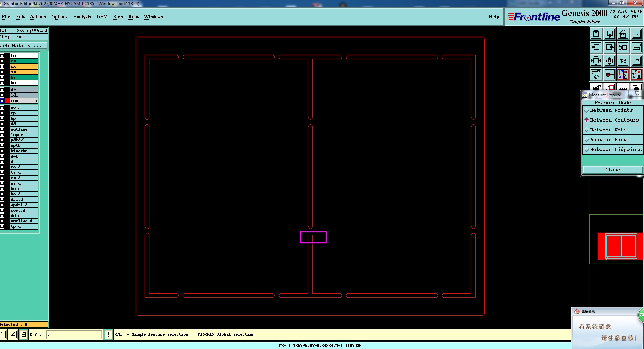
Task: Select the npth layer row
Action: click(x=24, y=145)
